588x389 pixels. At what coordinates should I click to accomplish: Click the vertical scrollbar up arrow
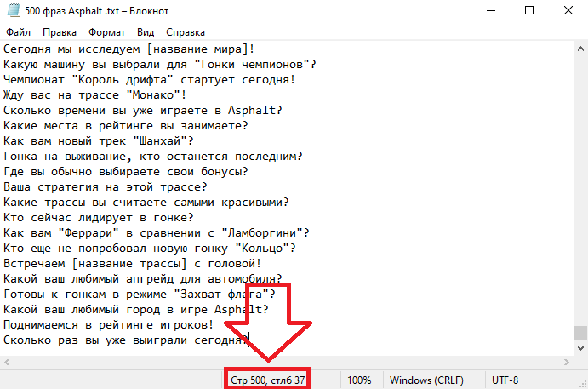(580, 49)
